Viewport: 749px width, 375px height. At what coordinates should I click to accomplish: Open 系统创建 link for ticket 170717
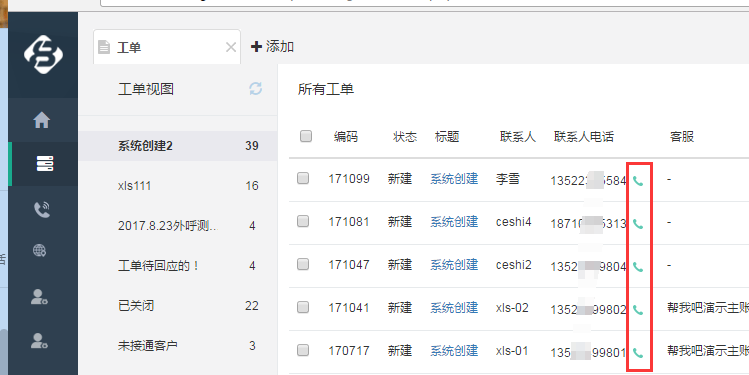coord(454,351)
